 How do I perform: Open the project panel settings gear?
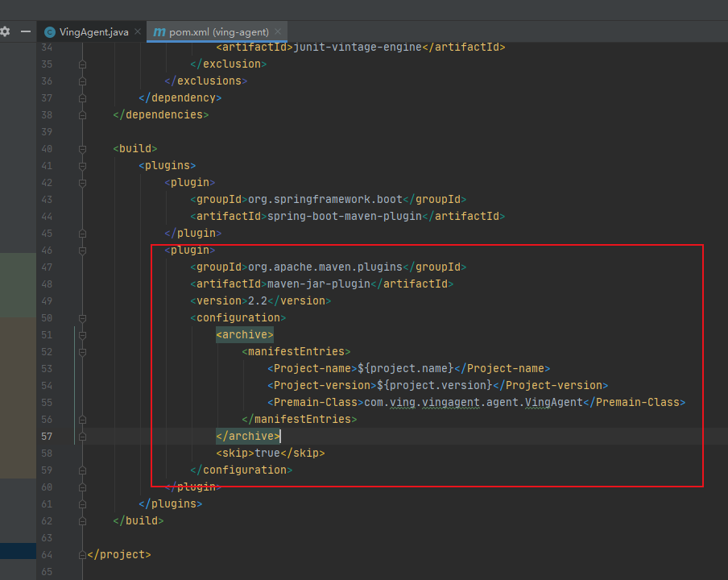pyautogui.click(x=6, y=31)
